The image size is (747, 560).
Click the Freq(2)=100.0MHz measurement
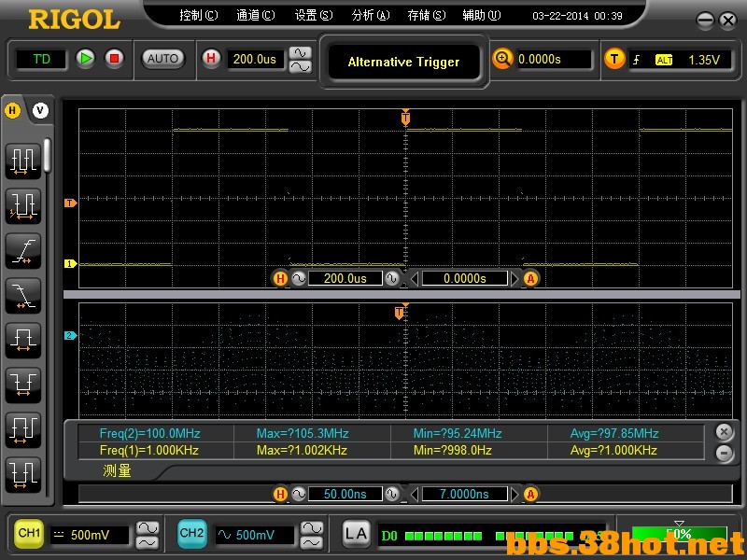click(149, 433)
